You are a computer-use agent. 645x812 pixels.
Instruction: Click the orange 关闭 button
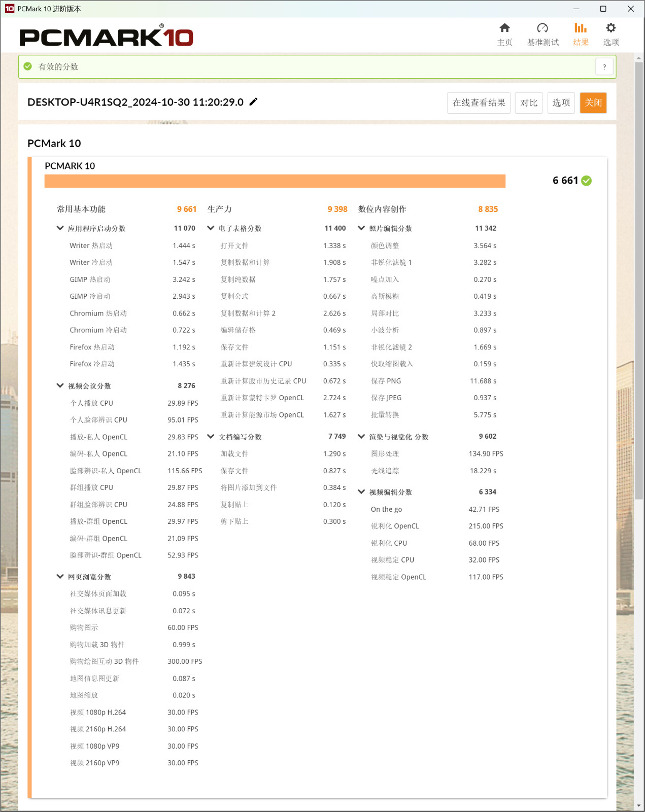click(593, 103)
